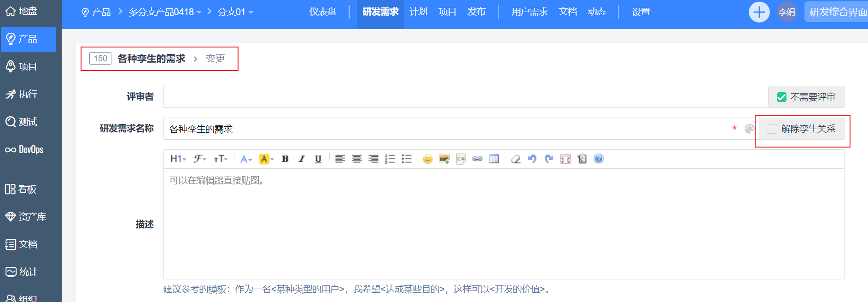Toggle fullscreen editor mode
Image resolution: width=868 pixels, height=302 pixels.
(x=565, y=159)
